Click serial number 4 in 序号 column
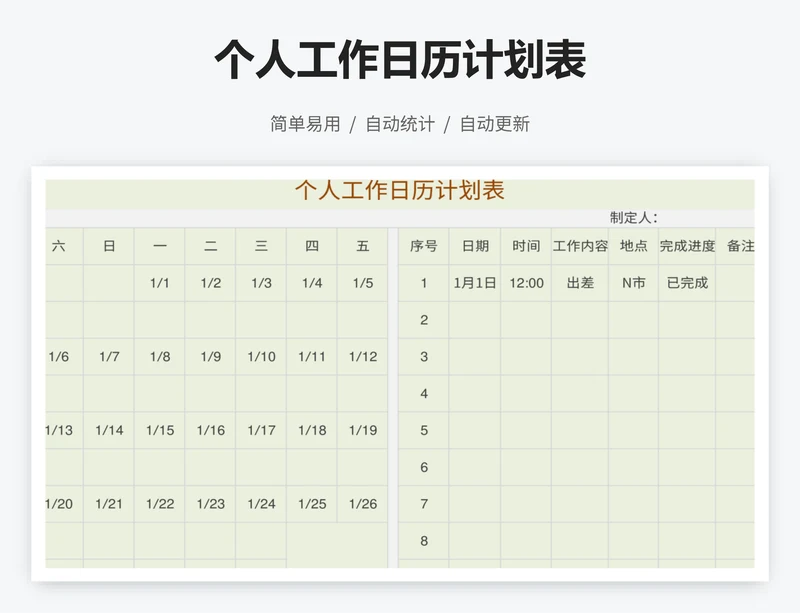This screenshot has height=613, width=800. tap(423, 394)
